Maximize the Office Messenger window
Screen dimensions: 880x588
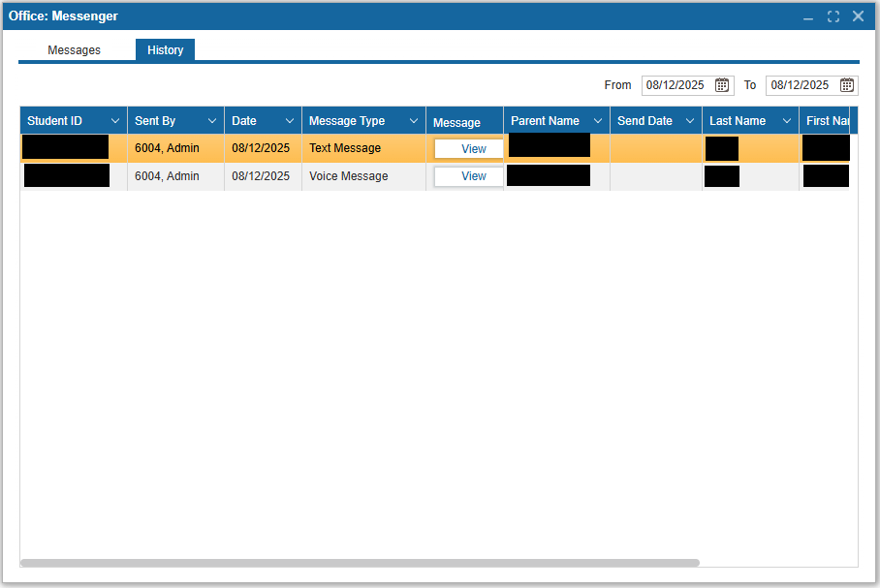[x=833, y=16]
